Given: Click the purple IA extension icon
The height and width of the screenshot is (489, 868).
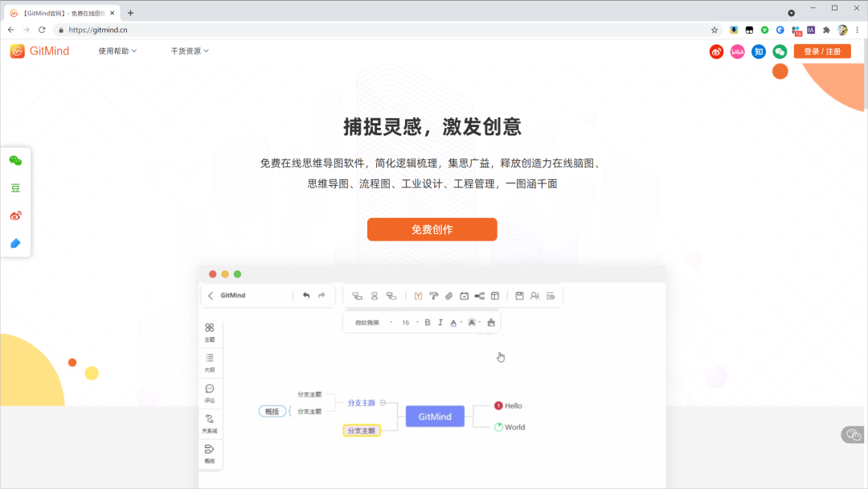Looking at the screenshot, I should point(811,30).
